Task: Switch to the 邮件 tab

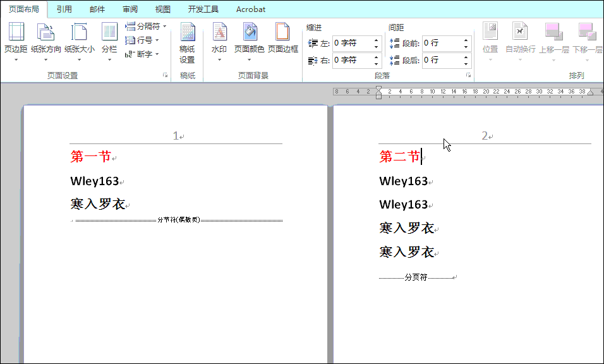Action: click(97, 9)
